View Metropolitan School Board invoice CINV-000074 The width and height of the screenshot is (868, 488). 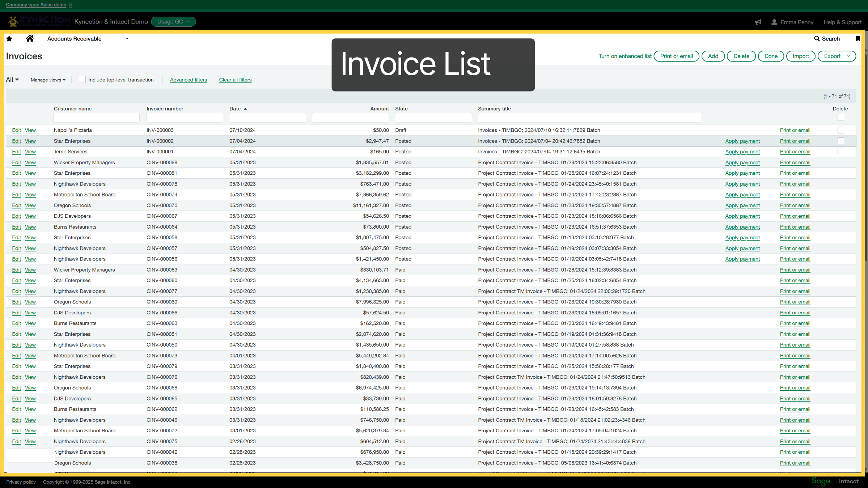click(x=30, y=195)
